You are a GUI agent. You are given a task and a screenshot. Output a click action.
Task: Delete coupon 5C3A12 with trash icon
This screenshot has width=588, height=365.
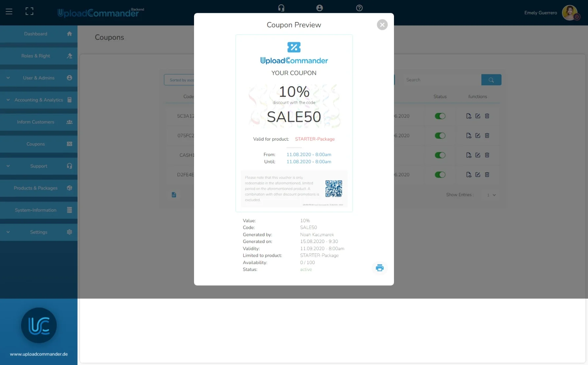(487, 116)
